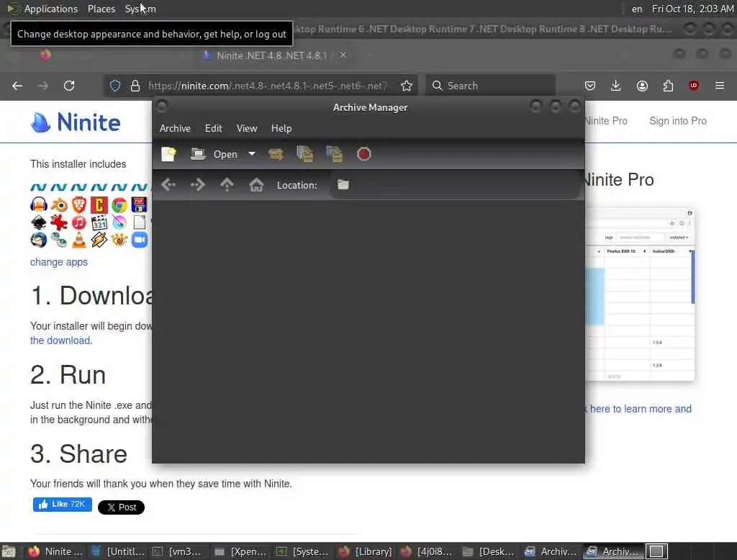Click the Open button in Archive Manager toolbar
This screenshot has height=560, width=737.
click(x=214, y=154)
